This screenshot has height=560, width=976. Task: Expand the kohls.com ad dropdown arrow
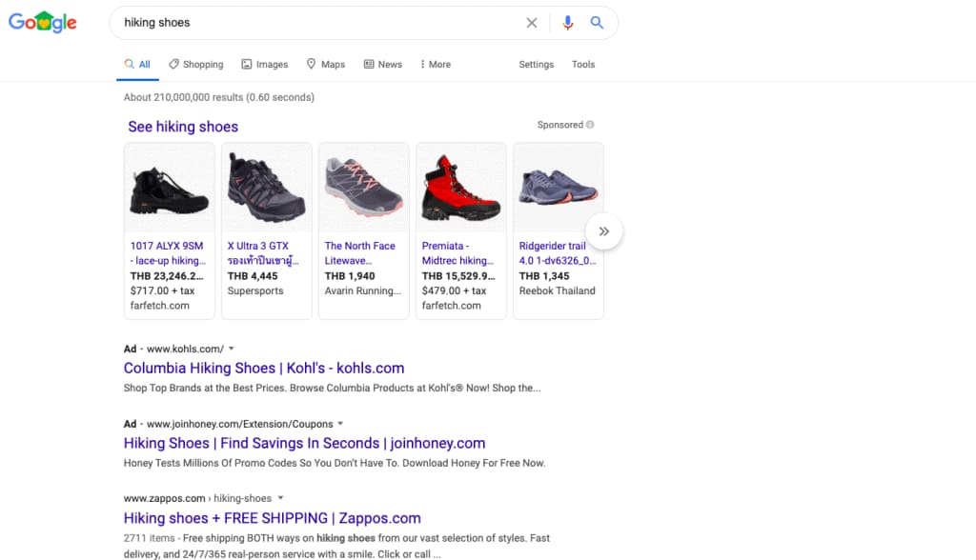point(232,349)
